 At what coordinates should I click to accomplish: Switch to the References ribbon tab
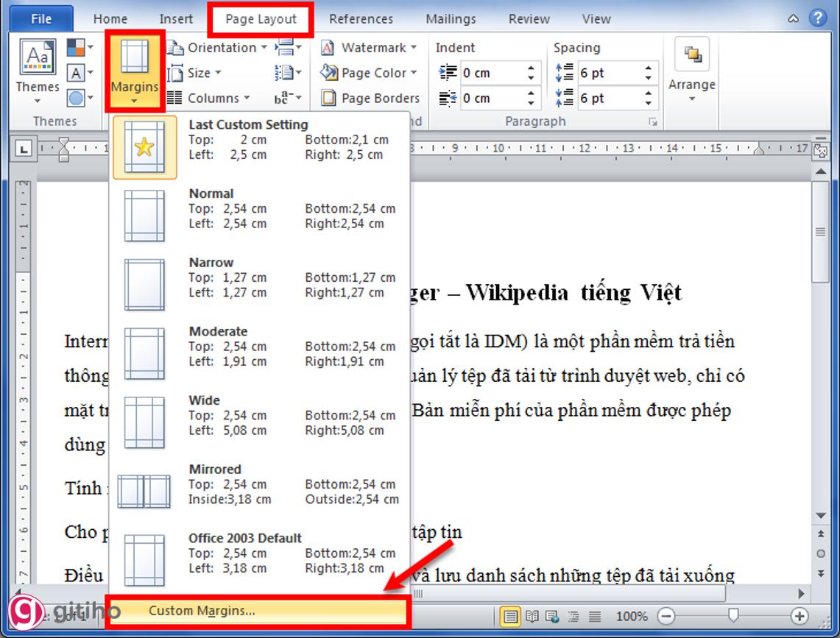click(360, 18)
